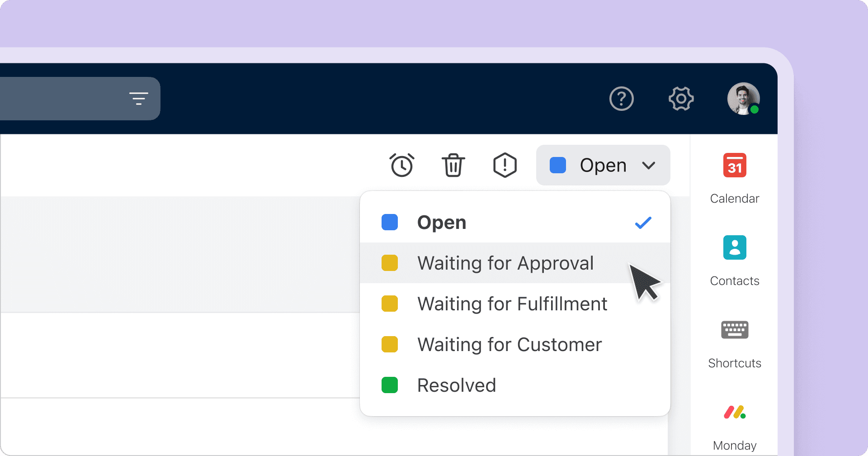This screenshot has height=456, width=868.
Task: Click the green Resolved color square
Action: (x=389, y=385)
